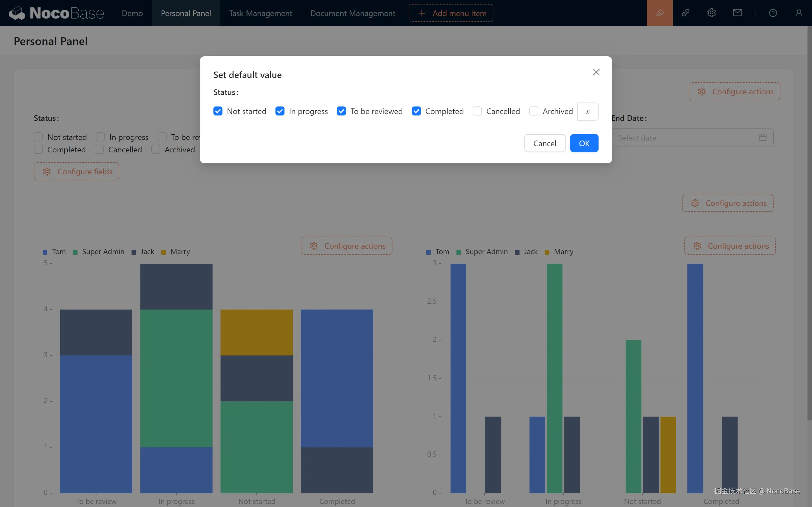Click the NocoBase logo

pos(56,13)
